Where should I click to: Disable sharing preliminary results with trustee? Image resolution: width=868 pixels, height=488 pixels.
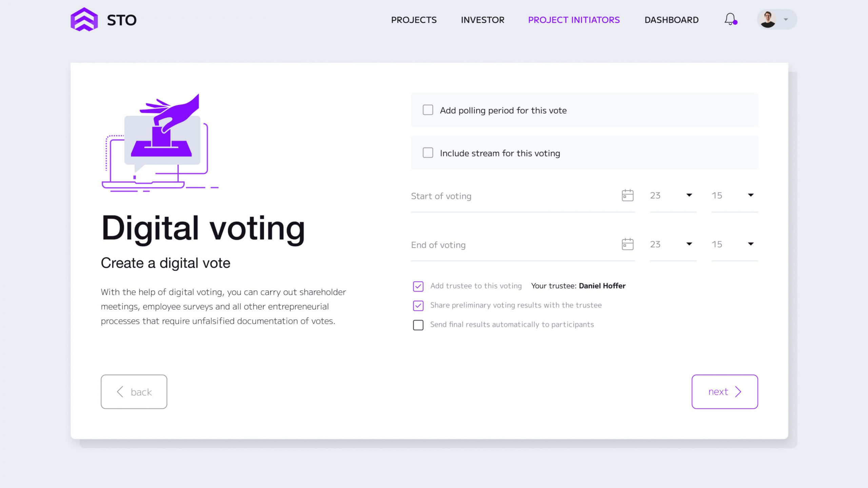pyautogui.click(x=418, y=306)
